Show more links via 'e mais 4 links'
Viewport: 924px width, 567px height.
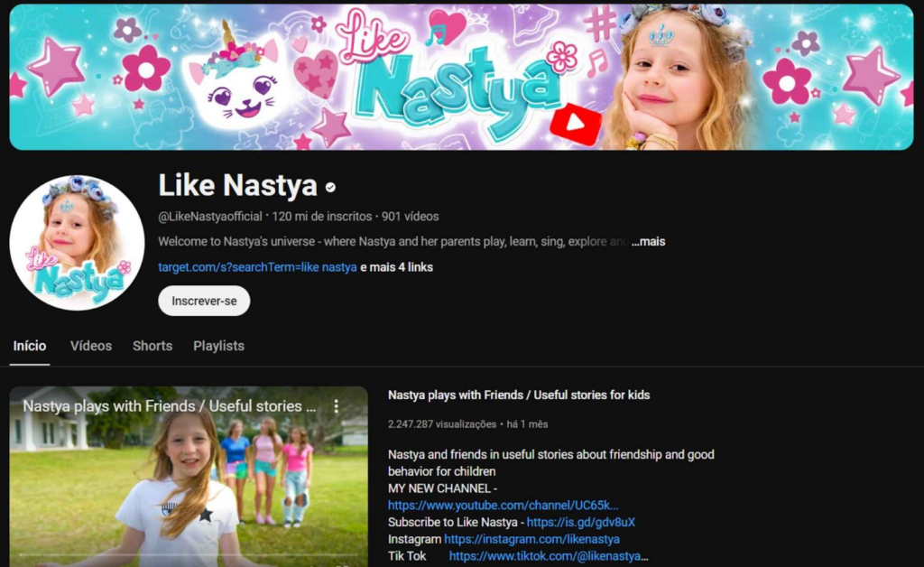tap(397, 267)
